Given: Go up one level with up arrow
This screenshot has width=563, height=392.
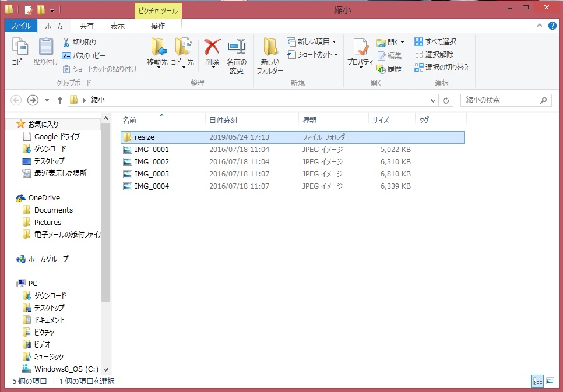Looking at the screenshot, I should coord(59,100).
